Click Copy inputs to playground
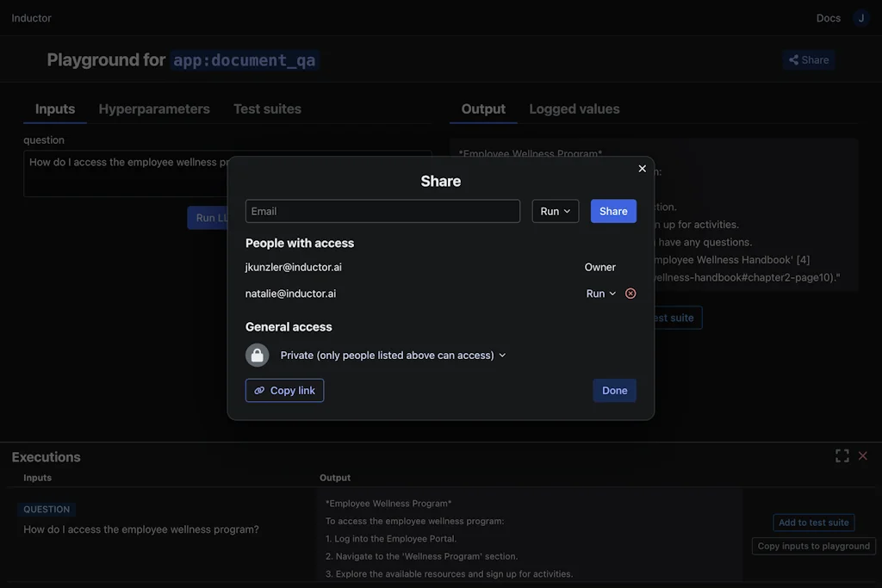882x588 pixels. coord(813,545)
